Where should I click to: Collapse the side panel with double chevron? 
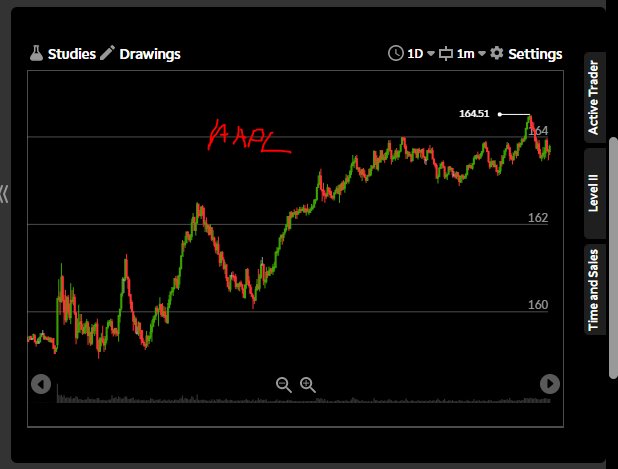tap(4, 194)
